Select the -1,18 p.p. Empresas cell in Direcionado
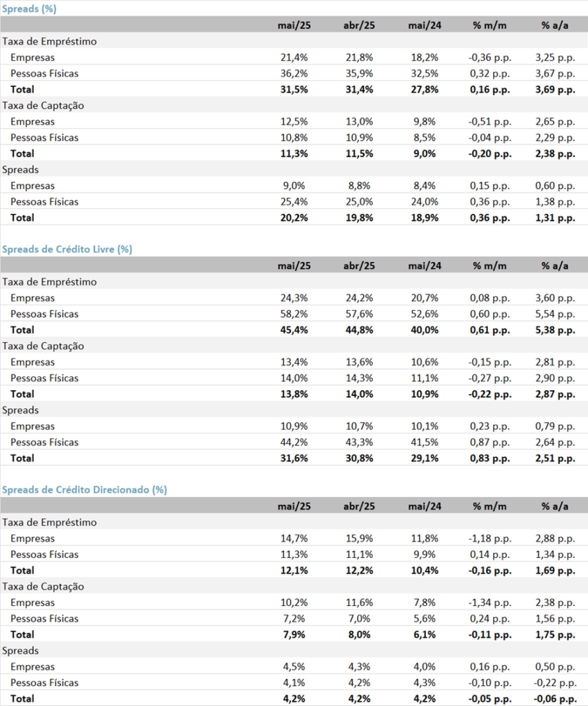 pyautogui.click(x=489, y=538)
